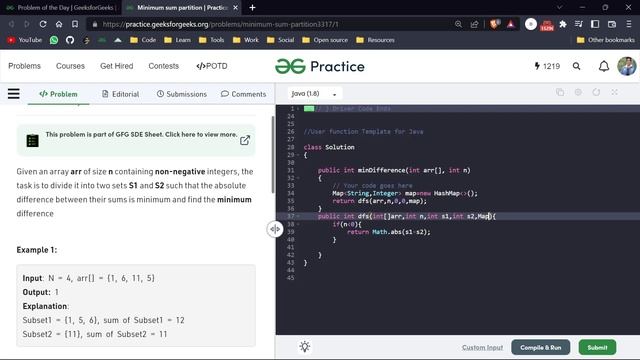Open the Brave wallet icon
This screenshot has width=640, height=360.
coord(611,24)
